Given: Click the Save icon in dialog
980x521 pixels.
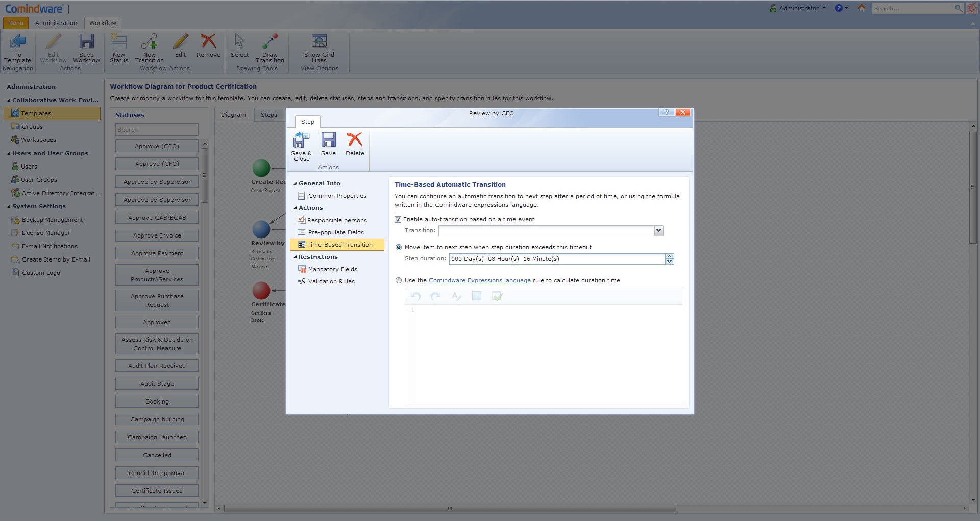Looking at the screenshot, I should click(328, 141).
